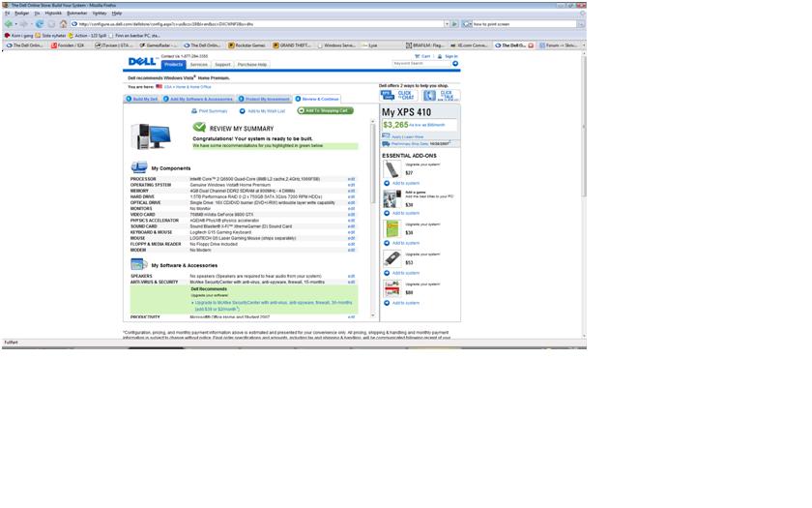The height and width of the screenshot is (508, 812).
Task: Open the Verktøy menu
Action: pos(100,13)
